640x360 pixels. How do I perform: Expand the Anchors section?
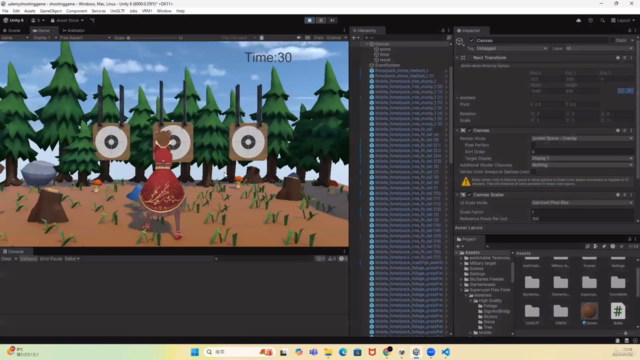457,98
